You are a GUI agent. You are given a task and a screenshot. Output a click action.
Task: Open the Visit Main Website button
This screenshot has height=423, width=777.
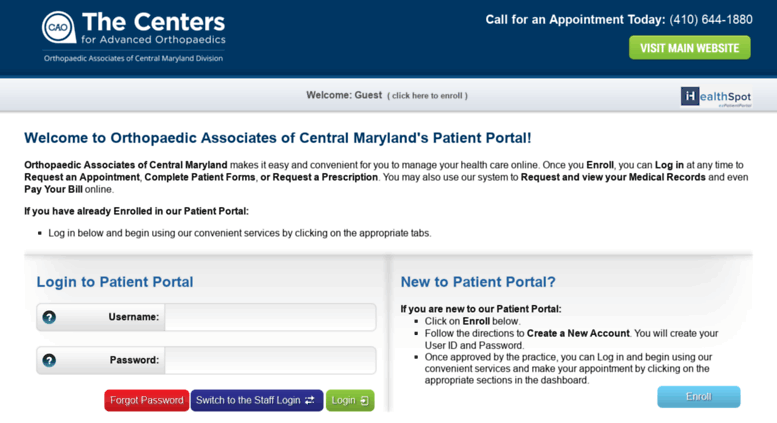click(690, 48)
